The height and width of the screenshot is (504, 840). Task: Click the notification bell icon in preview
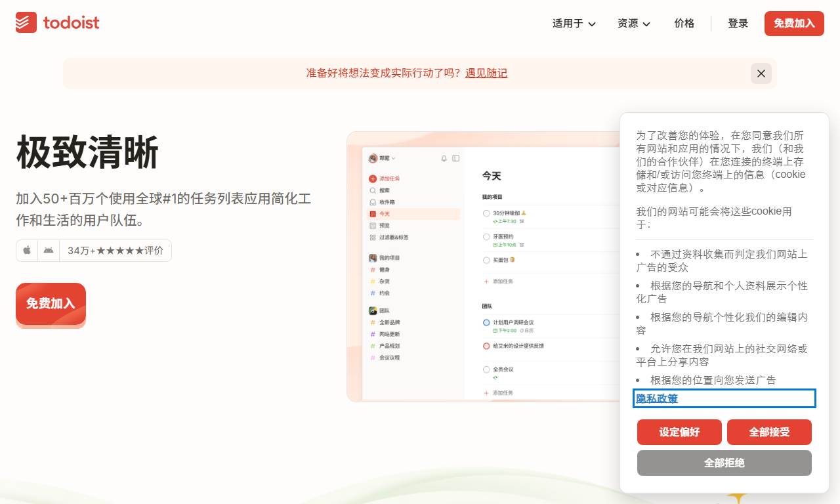(x=444, y=158)
